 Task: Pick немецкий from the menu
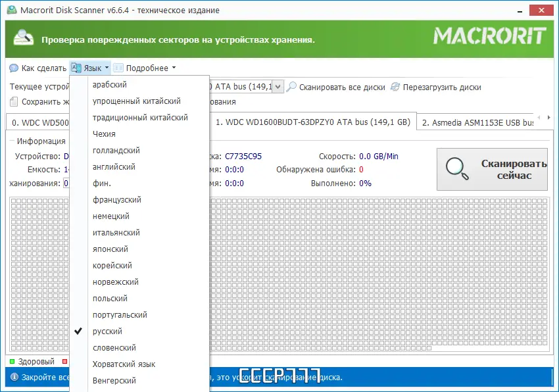click(139, 216)
